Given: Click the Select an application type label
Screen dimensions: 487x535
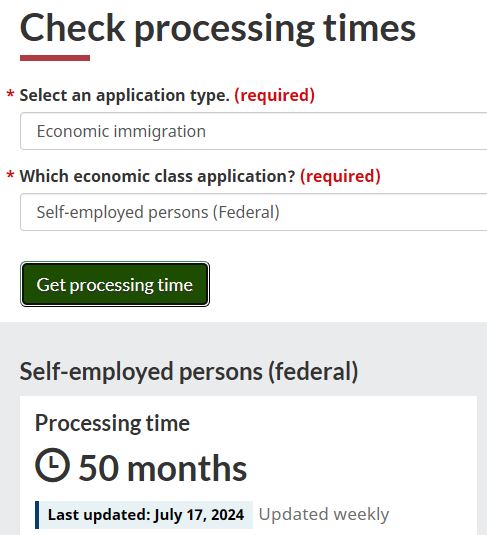Looking at the screenshot, I should point(125,95).
